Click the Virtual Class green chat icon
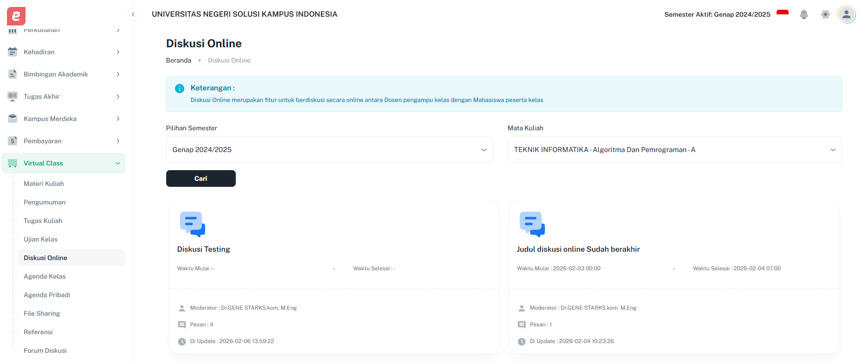The height and width of the screenshot is (363, 868). pyautogui.click(x=13, y=163)
